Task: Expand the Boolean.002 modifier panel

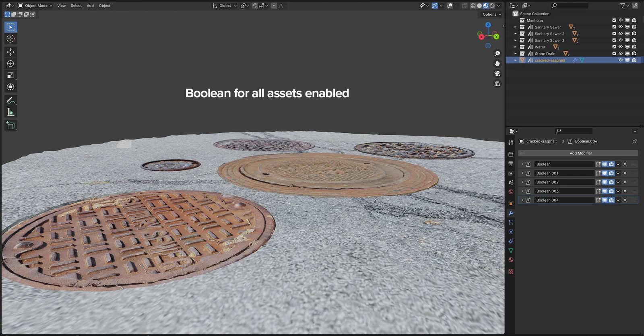Action: tap(522, 182)
